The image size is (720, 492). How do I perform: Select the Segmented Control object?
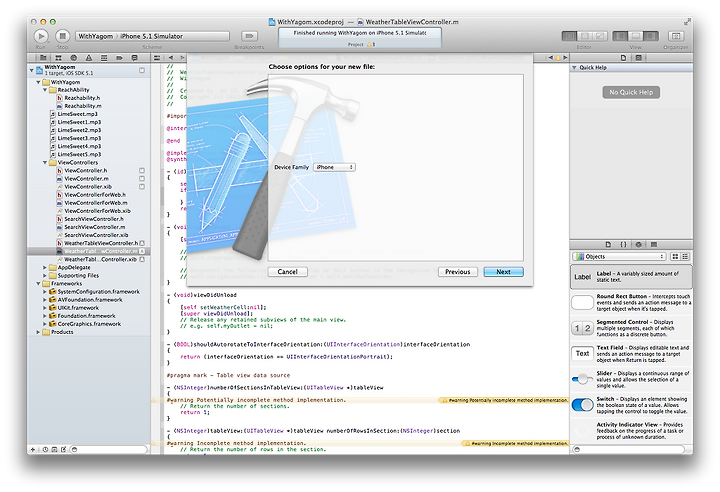tap(631, 328)
